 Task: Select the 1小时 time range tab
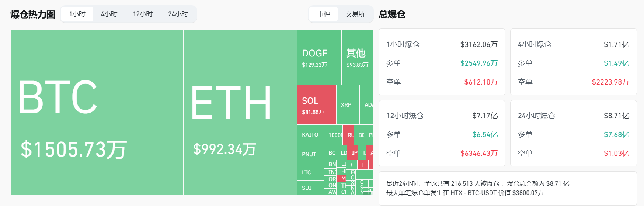[x=77, y=14]
